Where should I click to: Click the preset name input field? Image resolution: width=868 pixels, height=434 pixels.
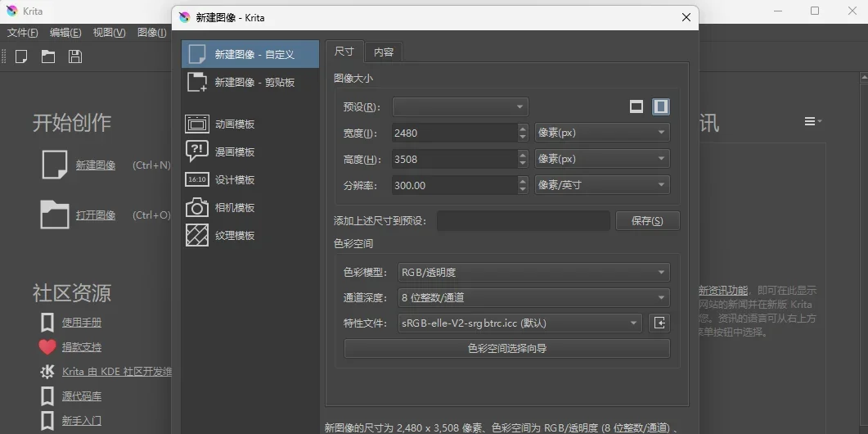(524, 220)
